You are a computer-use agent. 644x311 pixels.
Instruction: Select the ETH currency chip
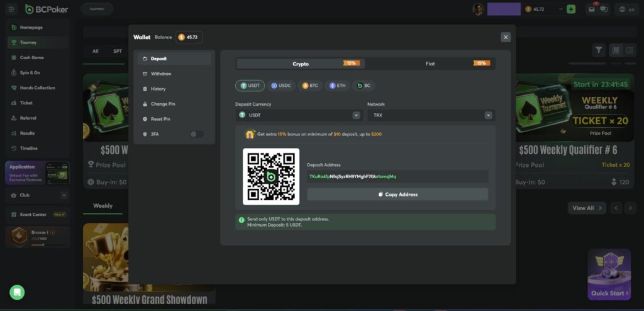click(338, 86)
